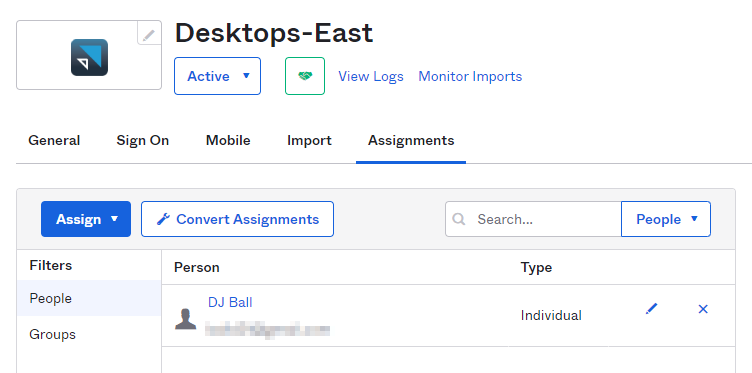Screen dimensions: 752x373
Task: Open the Mobile tab
Action: click(228, 140)
